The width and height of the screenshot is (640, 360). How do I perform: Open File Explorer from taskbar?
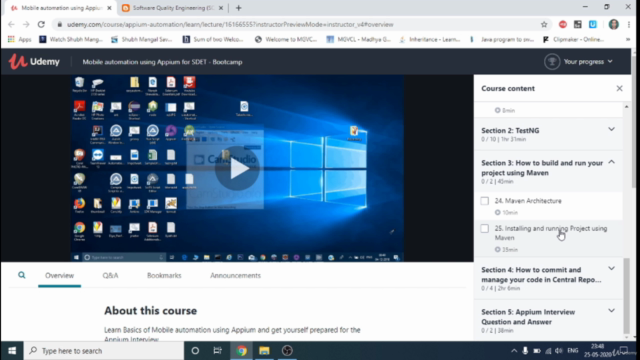point(264,351)
